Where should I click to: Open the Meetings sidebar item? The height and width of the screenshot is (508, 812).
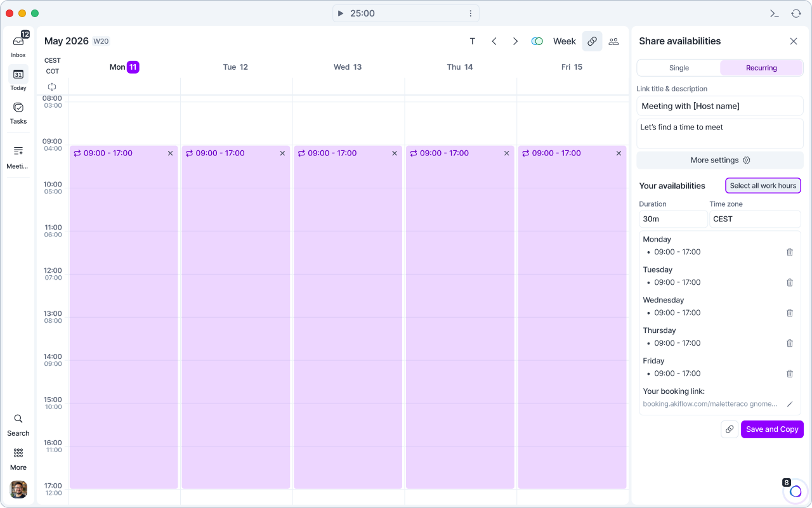[x=18, y=156]
